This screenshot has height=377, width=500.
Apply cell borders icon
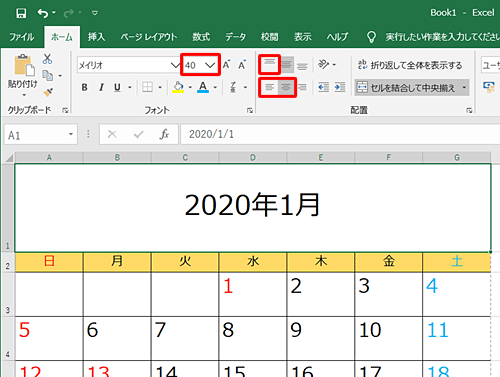point(147,87)
